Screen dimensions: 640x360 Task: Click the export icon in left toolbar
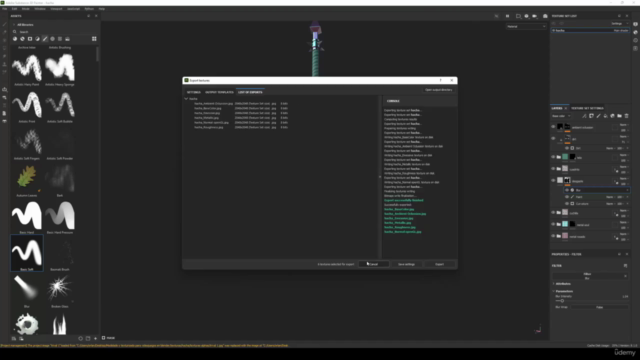pyautogui.click(x=4, y=89)
